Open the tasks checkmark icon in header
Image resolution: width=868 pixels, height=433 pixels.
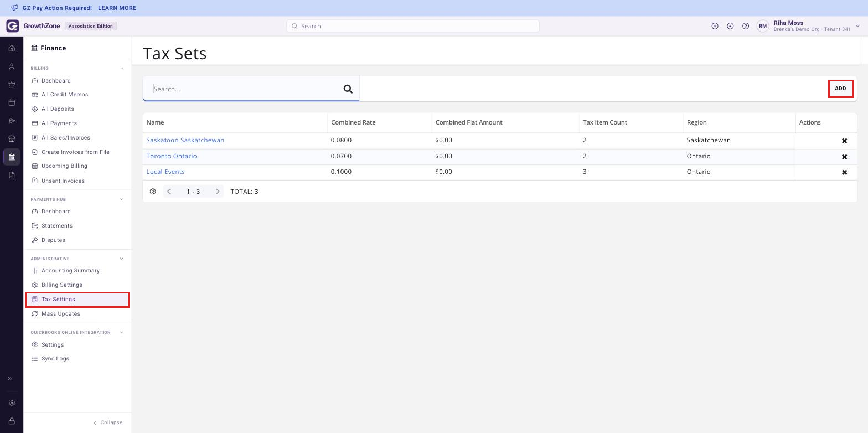tap(730, 26)
